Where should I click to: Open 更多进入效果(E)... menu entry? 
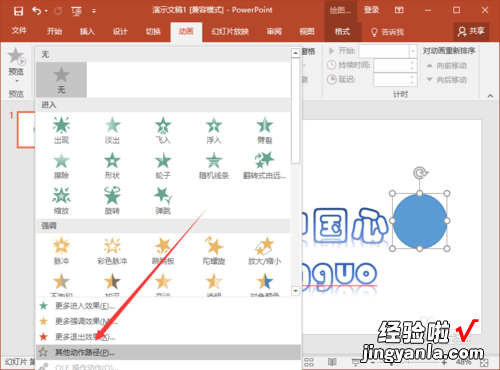pos(168,306)
